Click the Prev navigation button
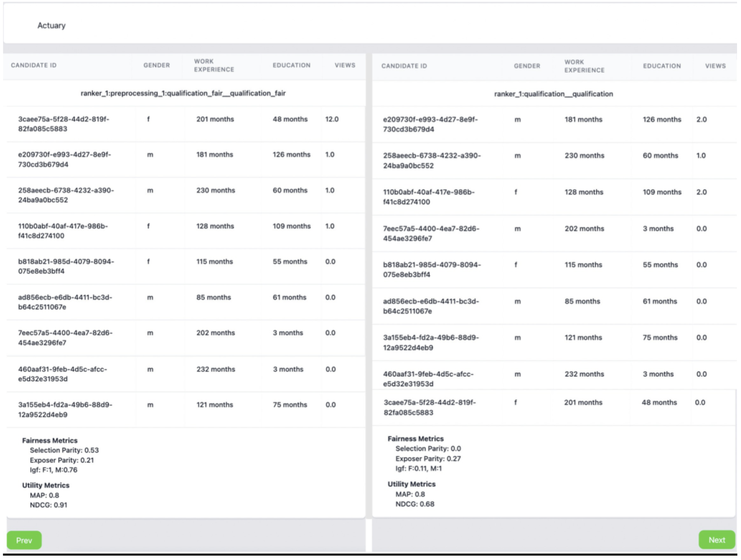Viewport: 741px width, 560px height. pos(24,540)
